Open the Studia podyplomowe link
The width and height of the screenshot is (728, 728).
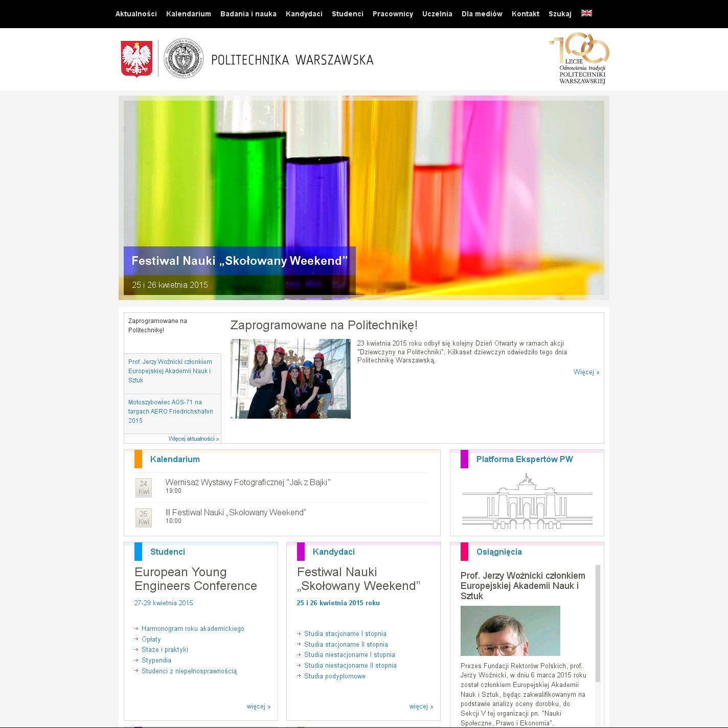click(x=335, y=676)
